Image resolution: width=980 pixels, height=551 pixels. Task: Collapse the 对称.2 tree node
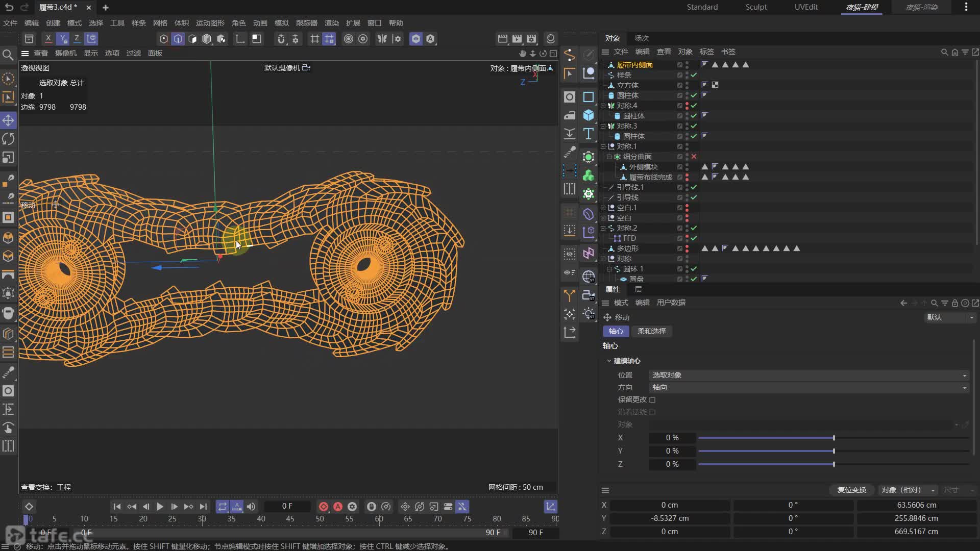pyautogui.click(x=603, y=228)
